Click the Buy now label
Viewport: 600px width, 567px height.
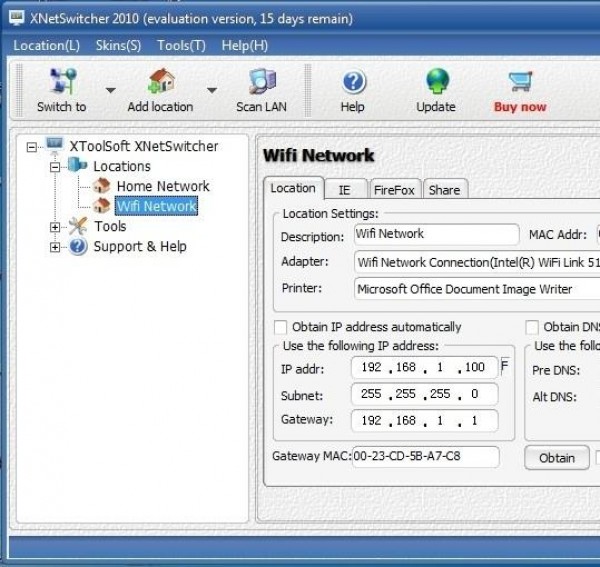pos(520,107)
